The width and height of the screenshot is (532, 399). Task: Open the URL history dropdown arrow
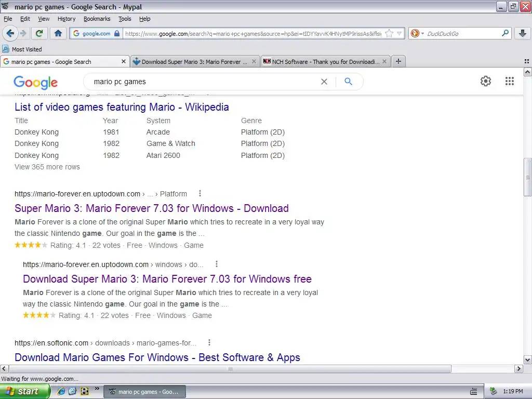[400, 33]
